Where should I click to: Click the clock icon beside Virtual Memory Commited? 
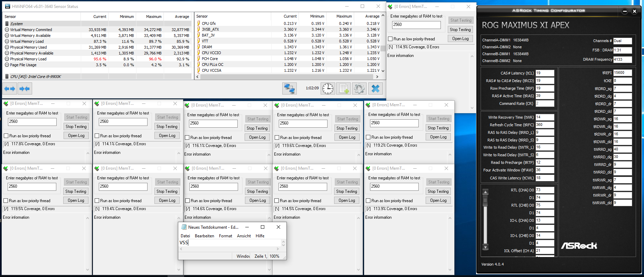click(x=7, y=30)
